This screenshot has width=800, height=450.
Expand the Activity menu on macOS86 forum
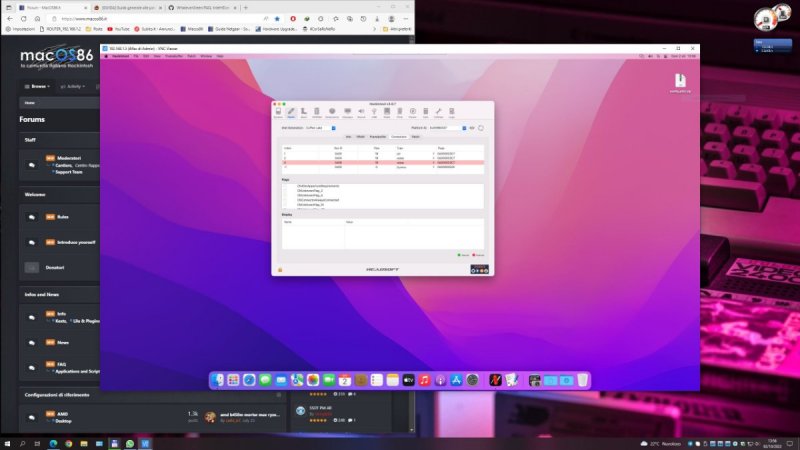(72, 87)
